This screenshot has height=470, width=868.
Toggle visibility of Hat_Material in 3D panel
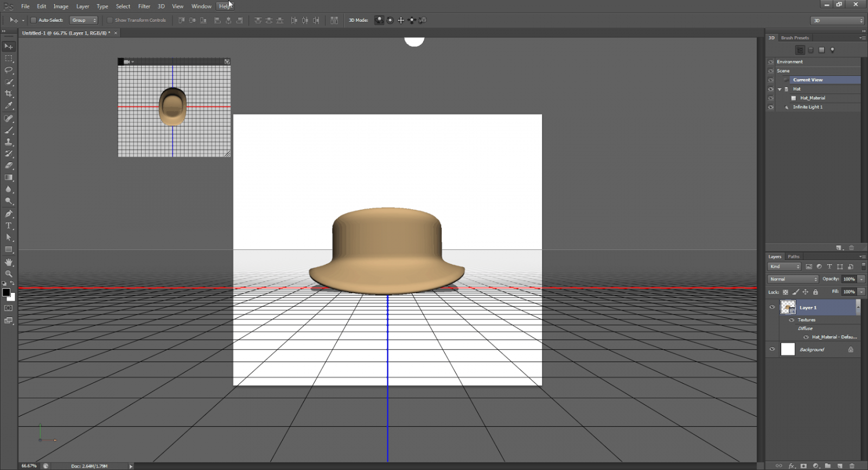[x=771, y=98]
